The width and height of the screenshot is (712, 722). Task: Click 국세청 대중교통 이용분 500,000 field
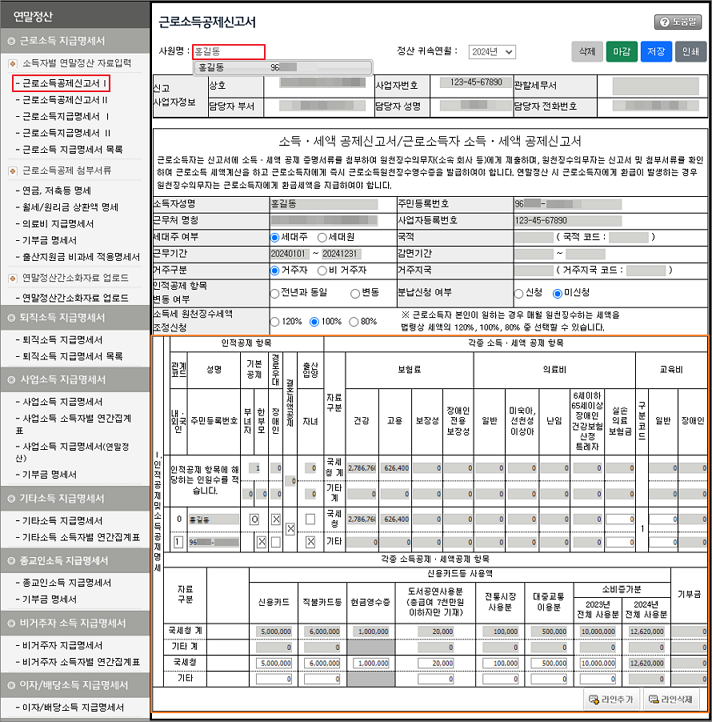[549, 664]
